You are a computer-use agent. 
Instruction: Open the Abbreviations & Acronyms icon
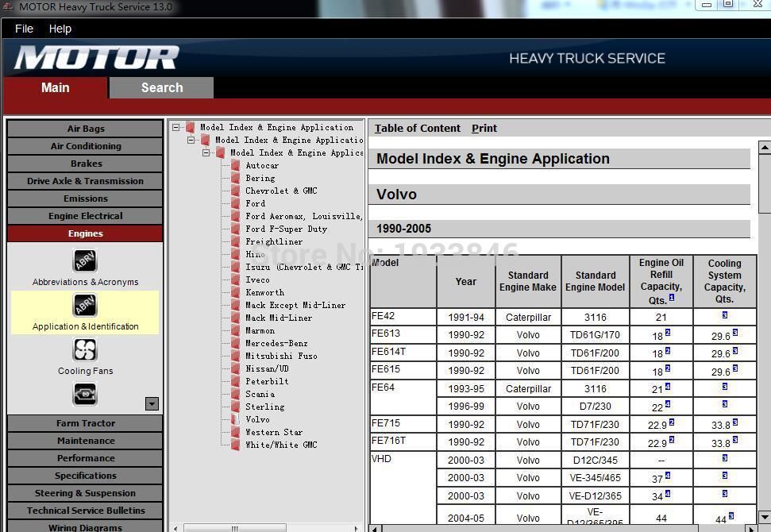85,261
